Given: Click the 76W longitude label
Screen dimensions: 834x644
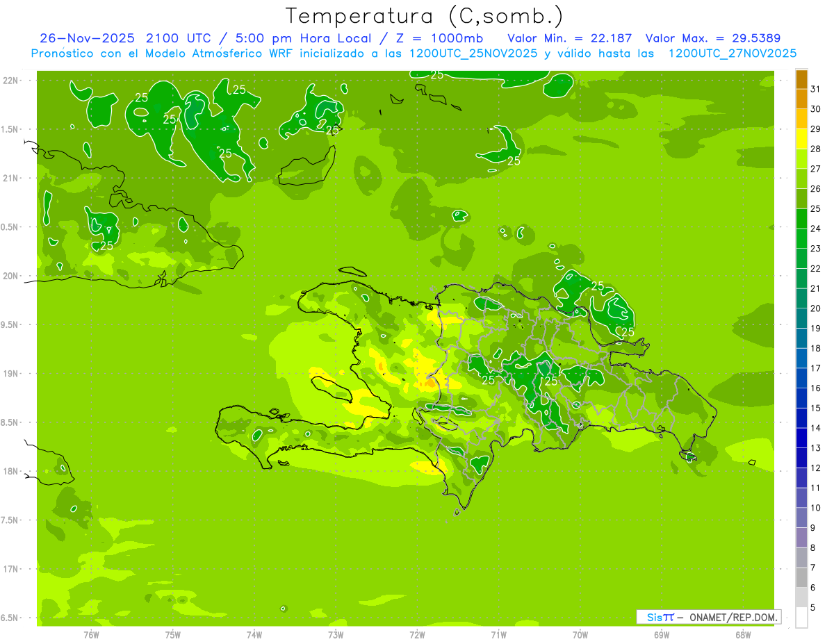Looking at the screenshot, I should tap(91, 634).
